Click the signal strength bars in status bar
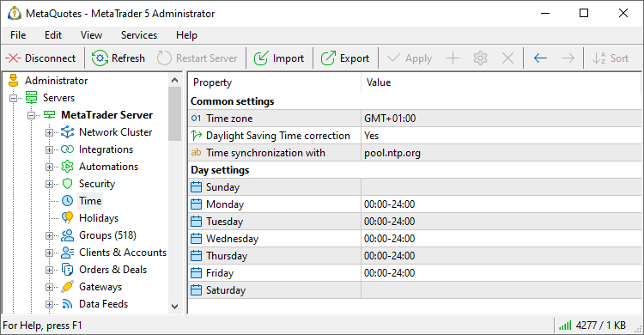Viewport: 644px width, 335px height. pos(565,326)
